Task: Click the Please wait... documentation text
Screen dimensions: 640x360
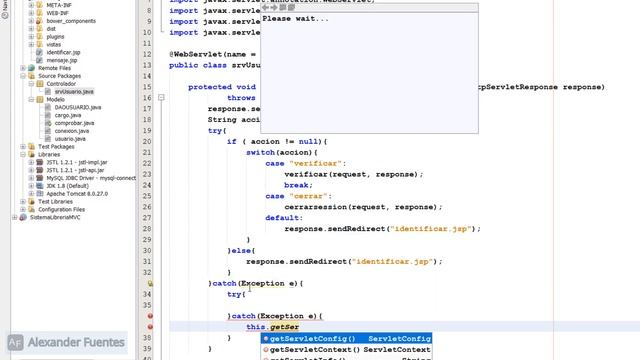Action: [x=296, y=19]
